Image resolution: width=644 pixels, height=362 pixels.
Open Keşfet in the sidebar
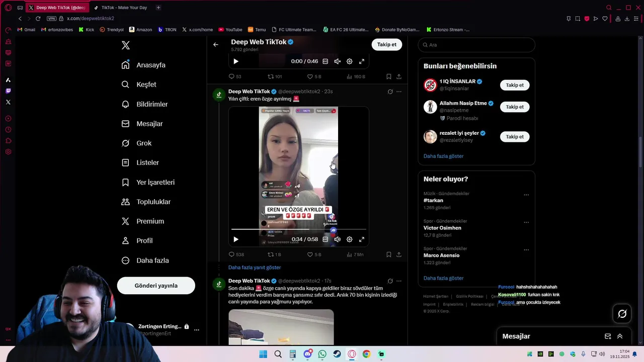click(x=139, y=84)
